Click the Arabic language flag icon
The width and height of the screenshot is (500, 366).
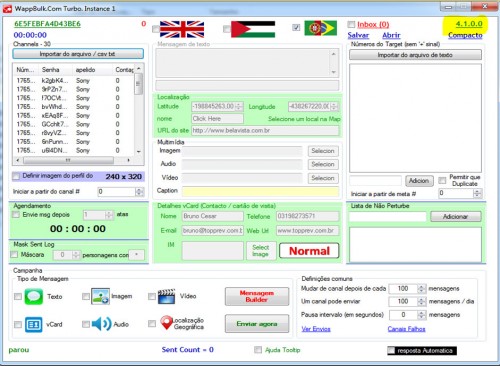pyautogui.click(x=253, y=29)
